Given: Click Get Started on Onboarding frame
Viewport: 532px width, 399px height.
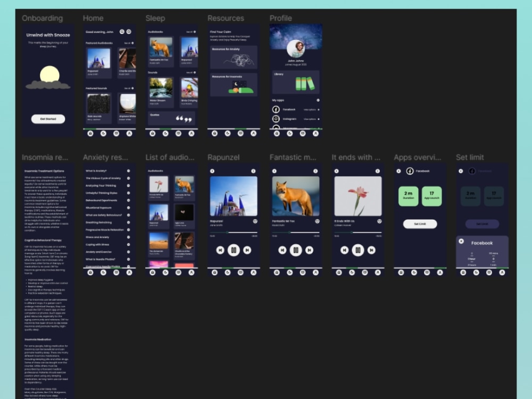Looking at the screenshot, I should click(x=48, y=119).
